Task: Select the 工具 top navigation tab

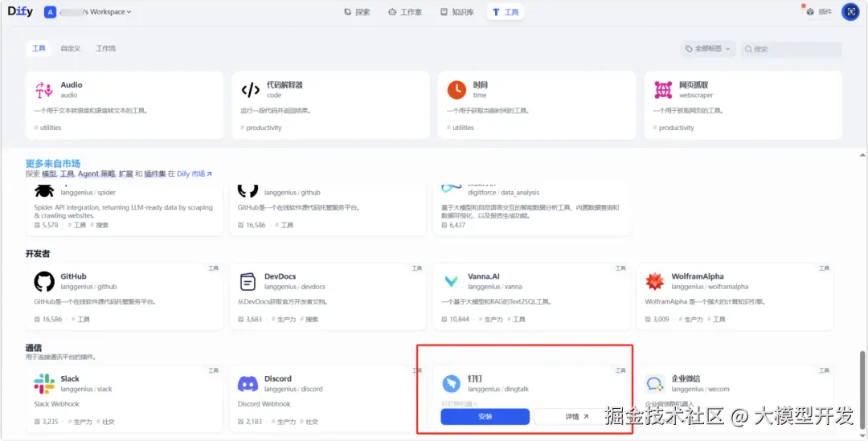Action: [506, 11]
